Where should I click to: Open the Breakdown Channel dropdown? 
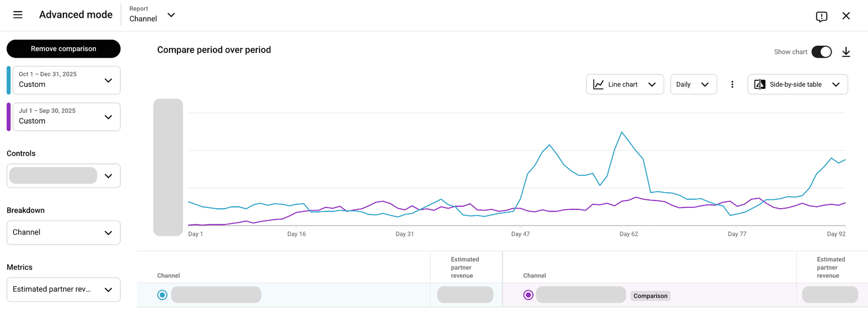pyautogui.click(x=63, y=232)
